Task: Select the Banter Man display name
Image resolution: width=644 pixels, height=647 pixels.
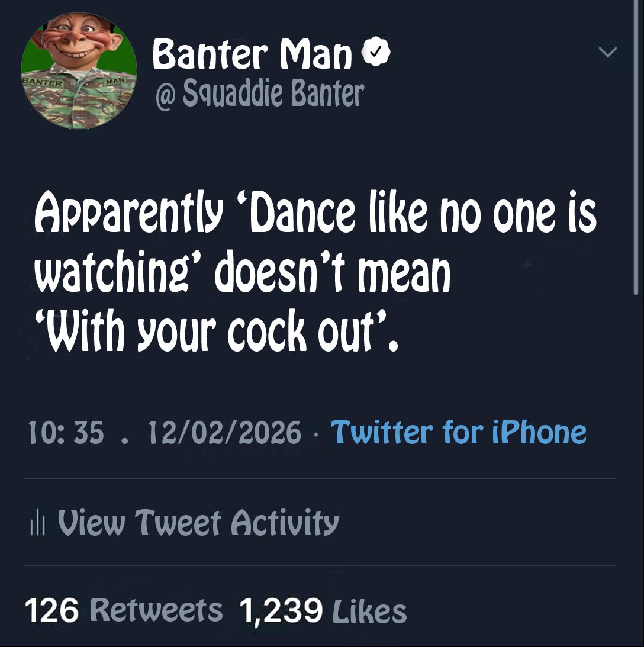Action: click(x=252, y=55)
